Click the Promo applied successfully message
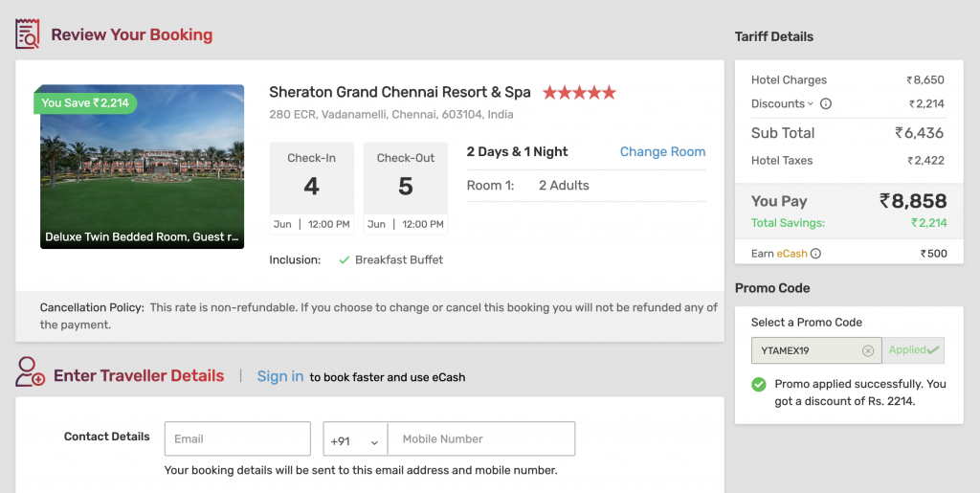 click(860, 392)
